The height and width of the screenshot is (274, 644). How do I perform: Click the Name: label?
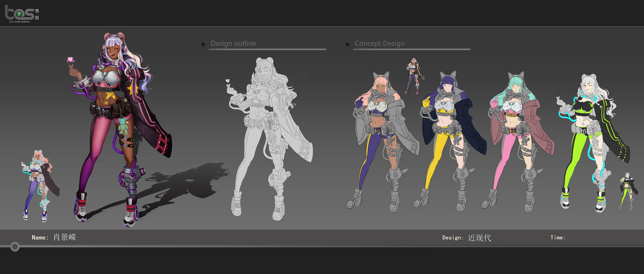(40, 237)
